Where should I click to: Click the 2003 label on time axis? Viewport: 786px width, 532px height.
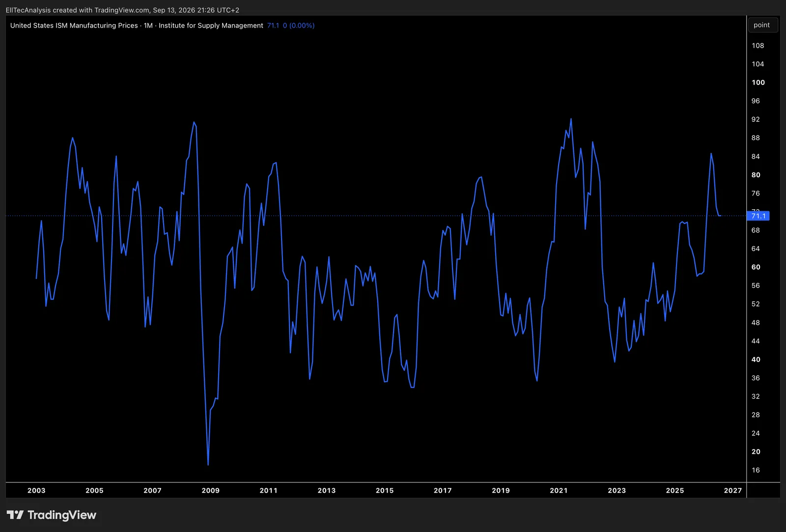tap(36, 490)
